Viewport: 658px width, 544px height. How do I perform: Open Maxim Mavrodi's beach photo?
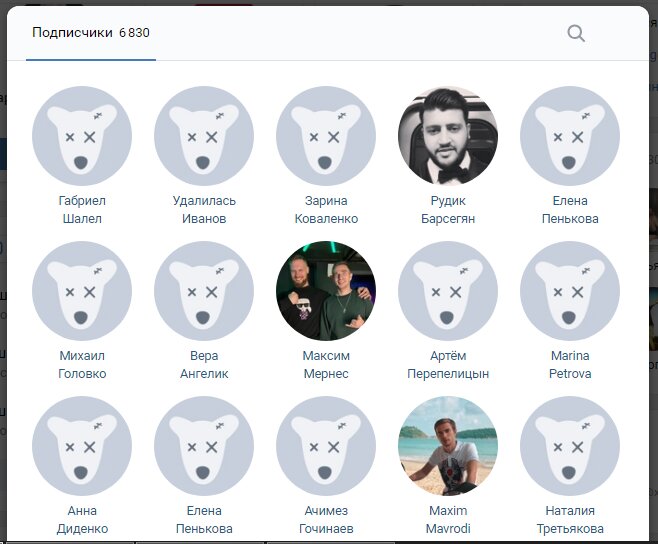click(448, 446)
